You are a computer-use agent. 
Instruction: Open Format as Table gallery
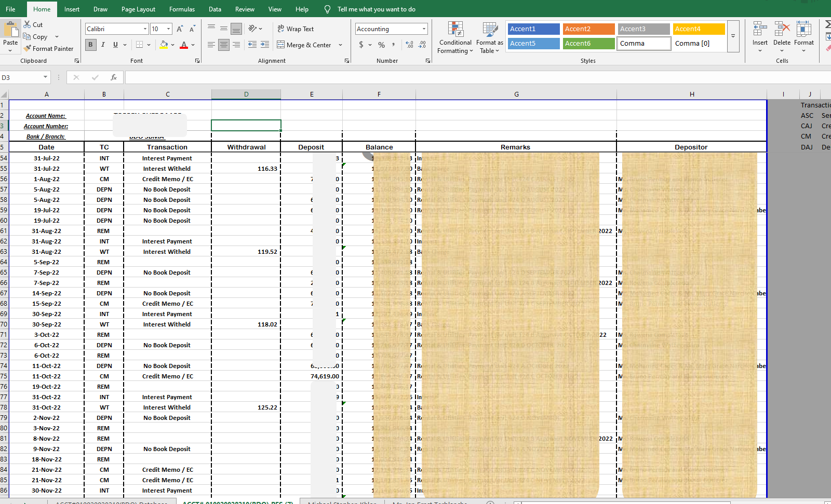click(x=489, y=38)
